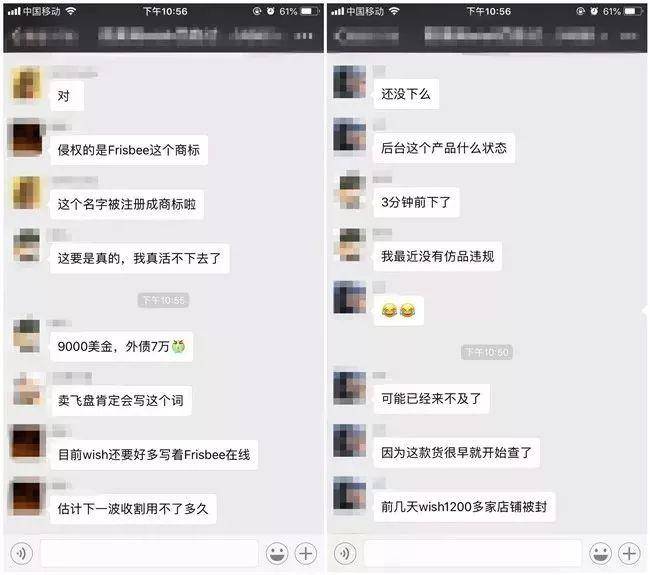Open the plus attachments menu in left chat
Screen dimensions: 650x575
coord(306,553)
